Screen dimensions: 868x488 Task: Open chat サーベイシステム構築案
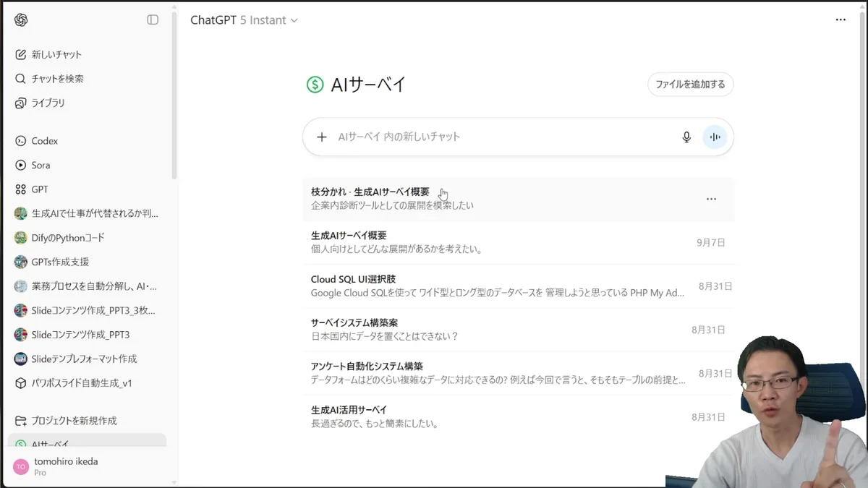click(518, 330)
